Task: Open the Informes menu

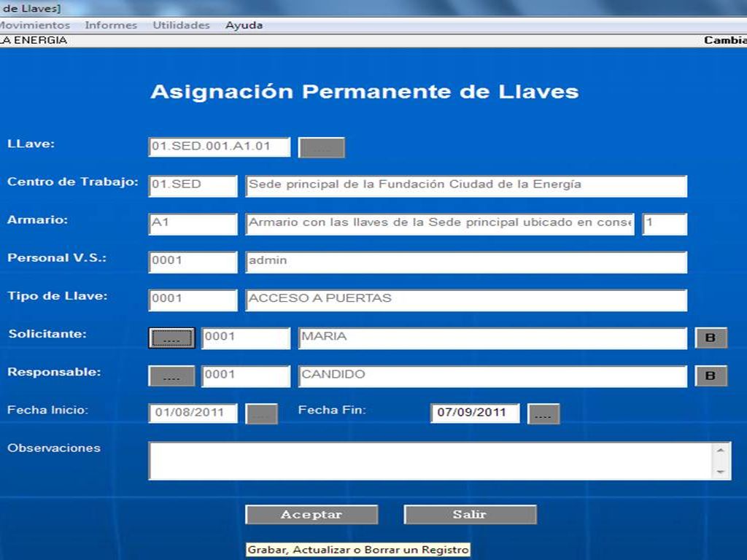Action: [111, 25]
